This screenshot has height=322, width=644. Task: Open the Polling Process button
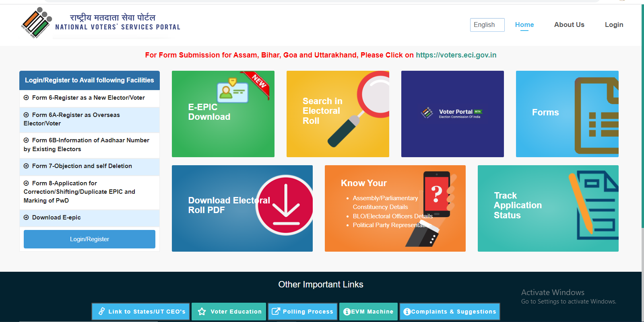point(303,312)
